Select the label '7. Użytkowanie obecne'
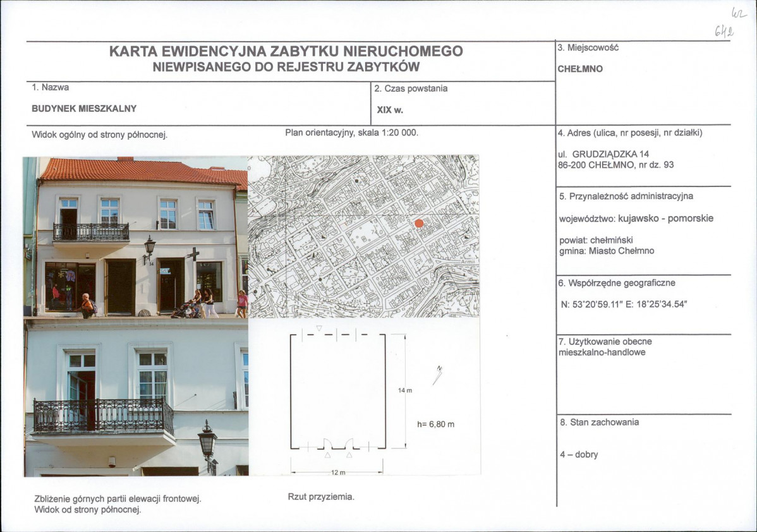Viewport: 757px width, 532px height. click(605, 342)
